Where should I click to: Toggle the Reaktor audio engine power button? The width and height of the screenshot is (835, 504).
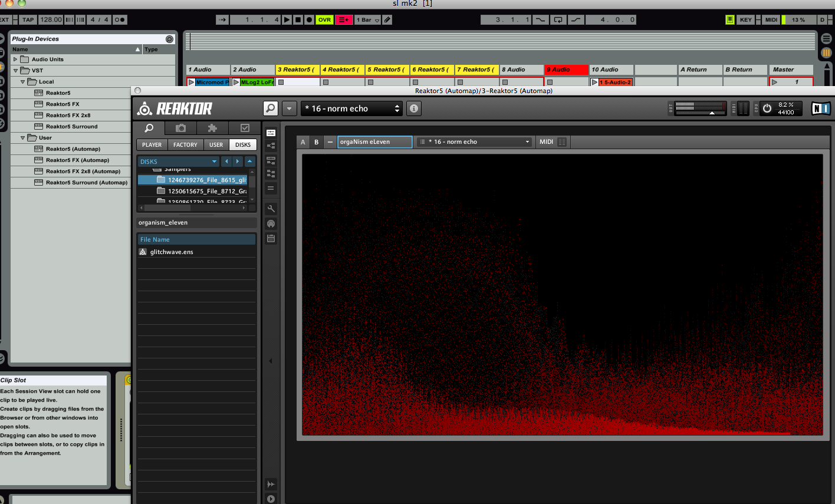[767, 108]
